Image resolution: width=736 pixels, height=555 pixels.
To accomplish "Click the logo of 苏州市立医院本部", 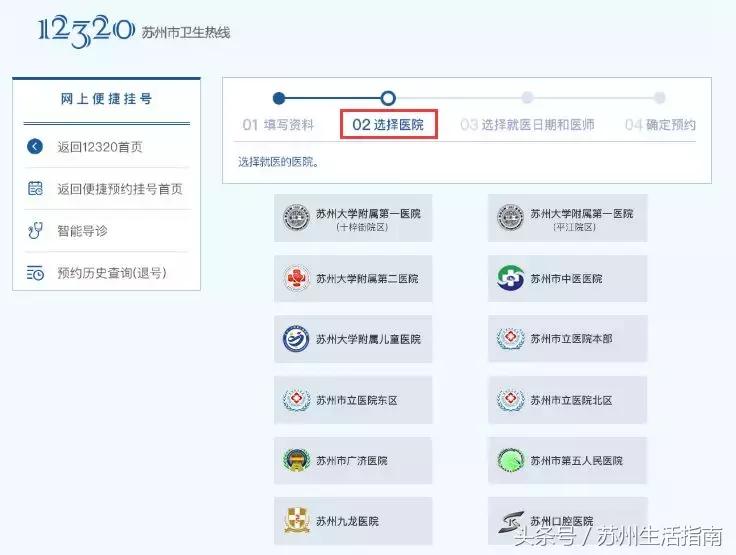I will tap(510, 339).
